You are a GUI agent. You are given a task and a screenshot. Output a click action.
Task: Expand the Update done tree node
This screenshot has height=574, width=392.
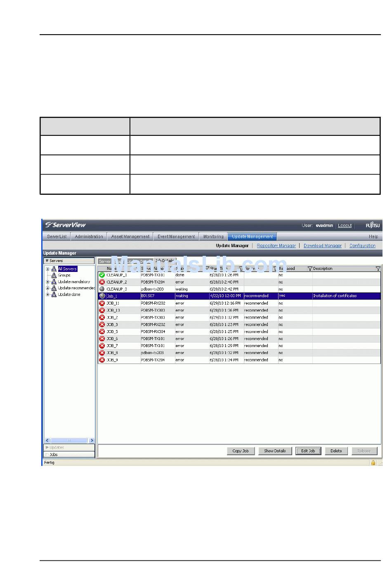pyautogui.click(x=47, y=295)
